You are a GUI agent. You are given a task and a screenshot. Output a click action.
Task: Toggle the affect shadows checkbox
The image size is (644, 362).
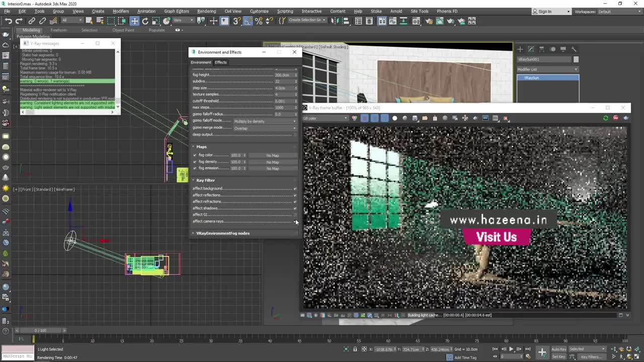click(295, 208)
